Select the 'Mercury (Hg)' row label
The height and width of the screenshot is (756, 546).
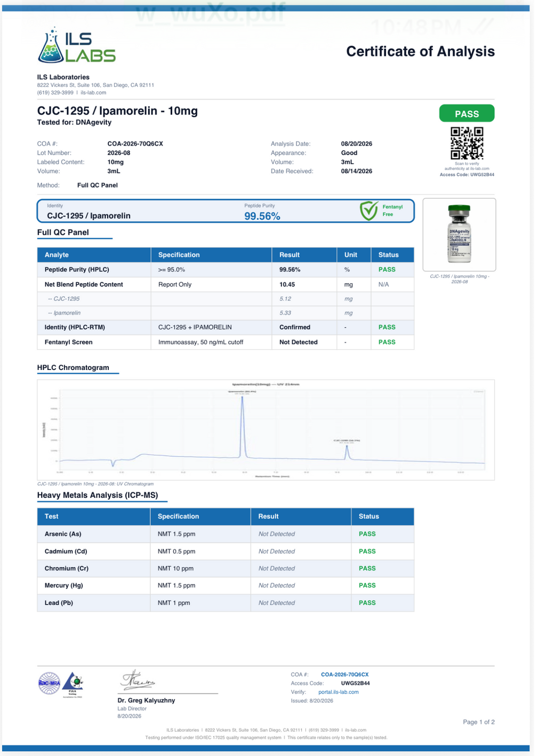(64, 585)
